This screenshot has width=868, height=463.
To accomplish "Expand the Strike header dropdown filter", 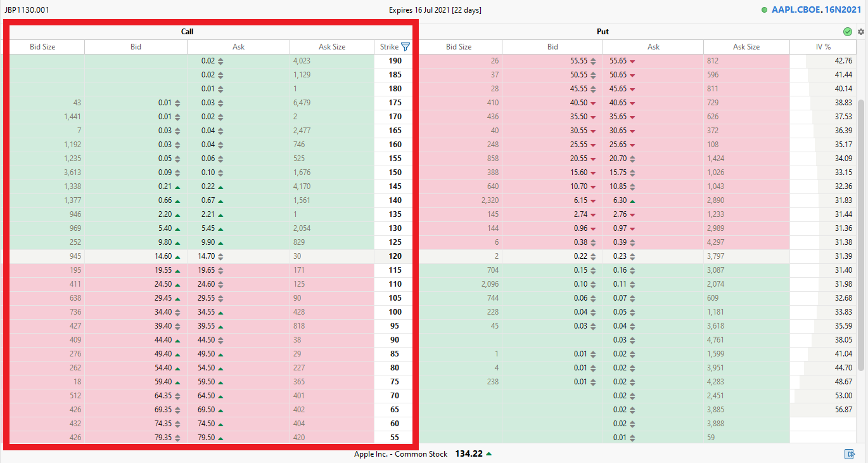I will pyautogui.click(x=405, y=47).
